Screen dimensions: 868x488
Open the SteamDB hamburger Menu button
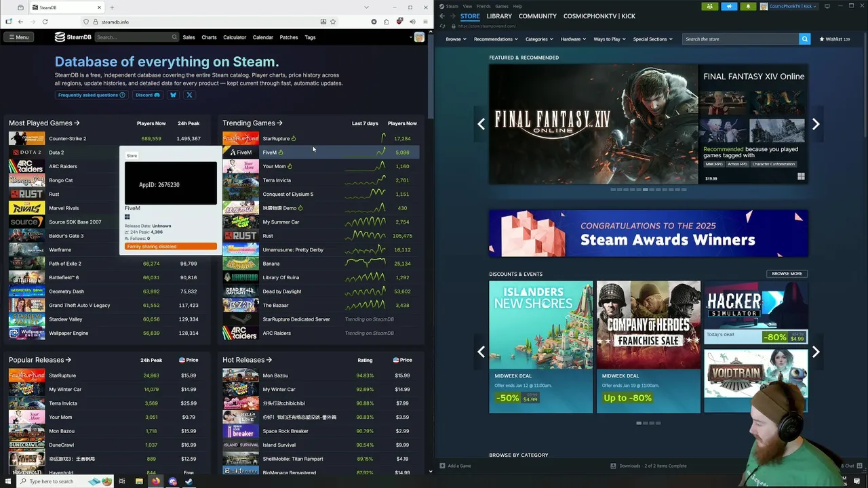(x=18, y=37)
